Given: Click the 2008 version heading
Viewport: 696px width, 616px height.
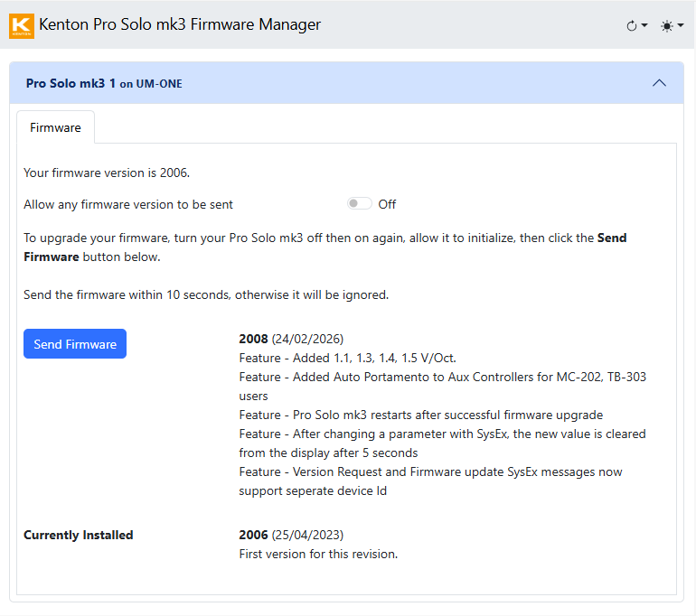Looking at the screenshot, I should click(253, 339).
